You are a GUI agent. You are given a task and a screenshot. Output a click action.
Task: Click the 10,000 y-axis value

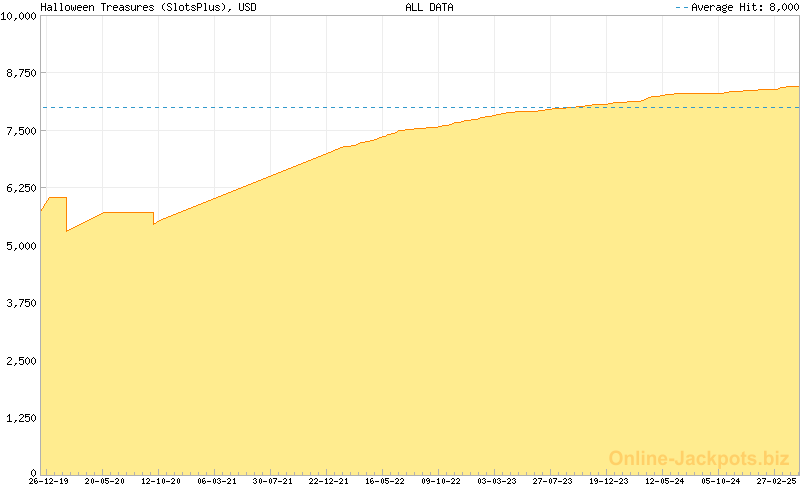(x=19, y=17)
